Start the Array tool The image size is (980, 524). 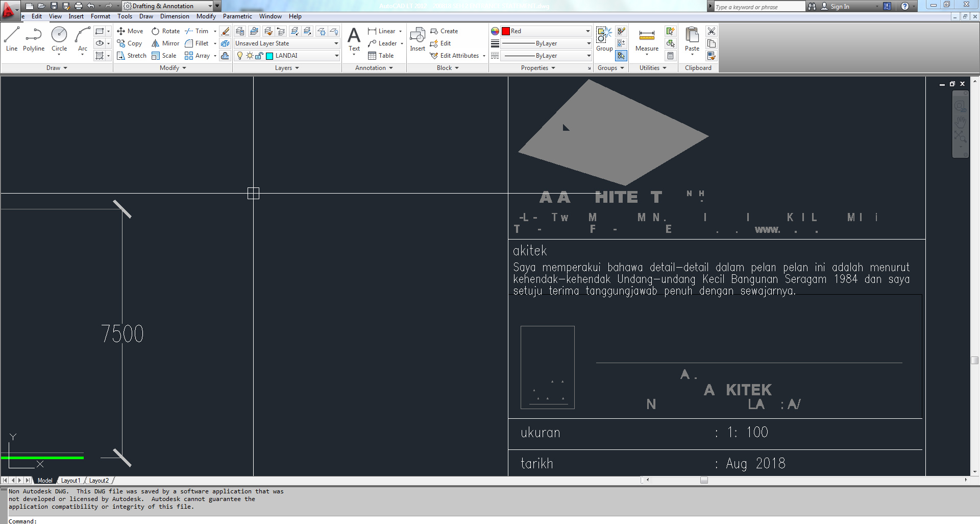(x=198, y=56)
